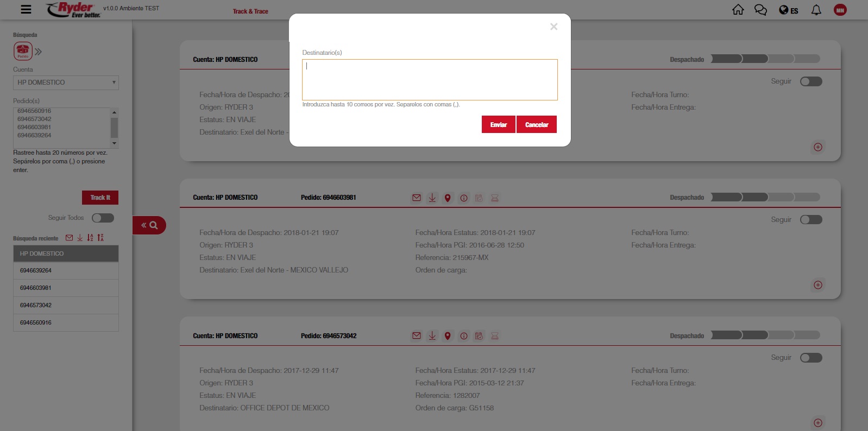Click the Destinatario(s) text field
The image size is (868, 431).
point(430,80)
